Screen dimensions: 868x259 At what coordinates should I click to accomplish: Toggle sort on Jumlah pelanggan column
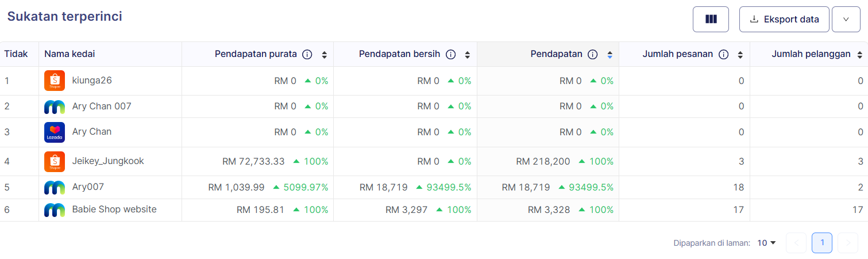point(860,55)
